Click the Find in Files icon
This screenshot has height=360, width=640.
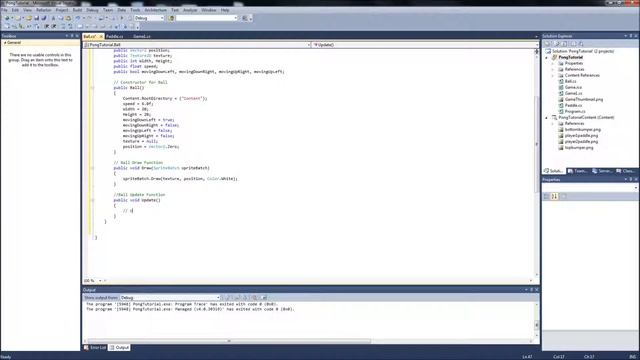[x=171, y=18]
